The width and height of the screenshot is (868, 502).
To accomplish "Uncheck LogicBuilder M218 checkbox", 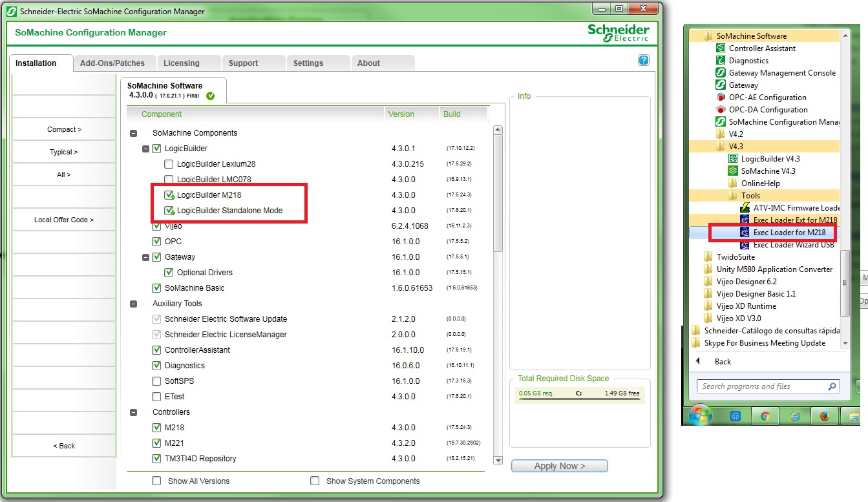I will coord(169,195).
